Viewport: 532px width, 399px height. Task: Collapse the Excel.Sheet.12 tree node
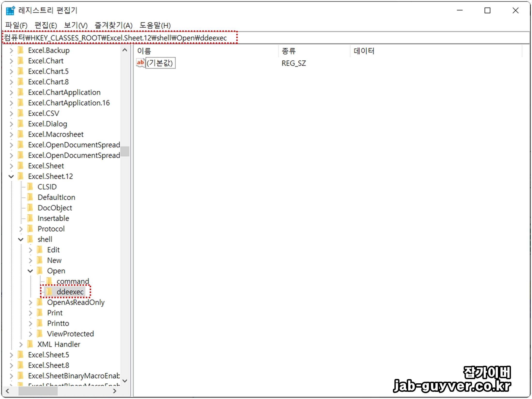[x=11, y=176]
